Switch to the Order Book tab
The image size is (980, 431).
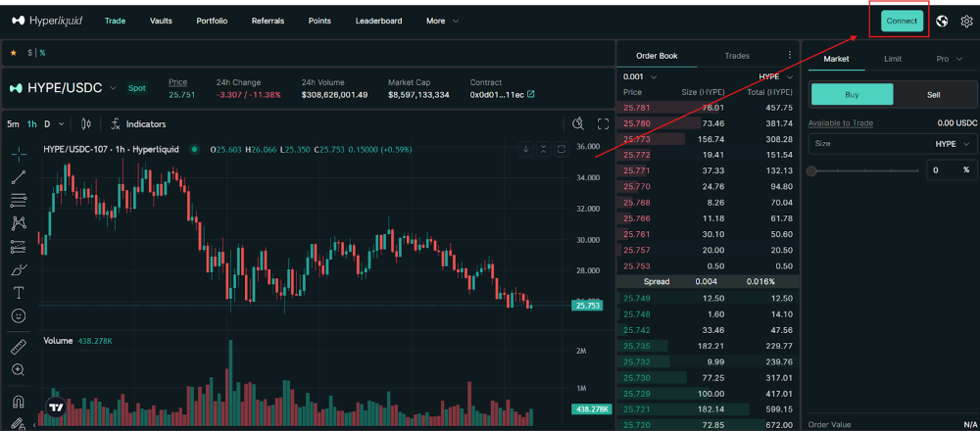tap(657, 56)
